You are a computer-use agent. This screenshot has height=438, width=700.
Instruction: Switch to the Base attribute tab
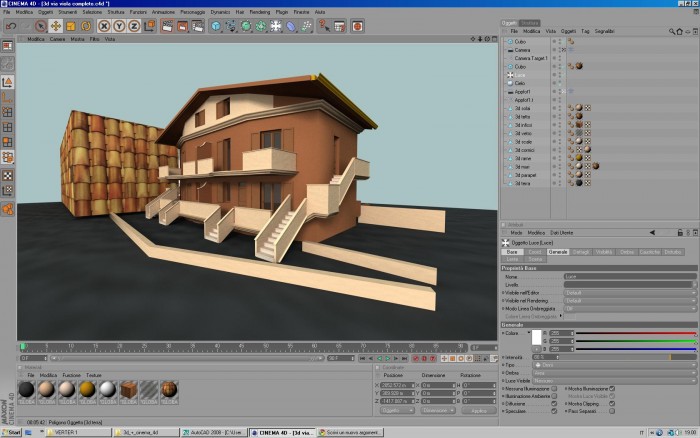(x=512, y=252)
